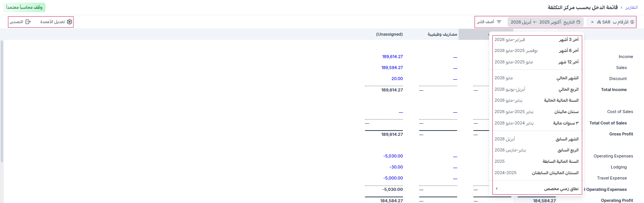
Task: Select السنة المالية السابقة option
Action: coord(537,161)
